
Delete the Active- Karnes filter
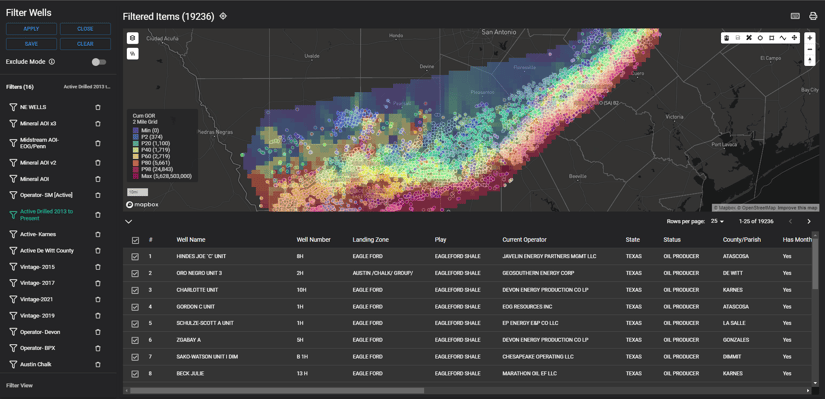pyautogui.click(x=98, y=234)
